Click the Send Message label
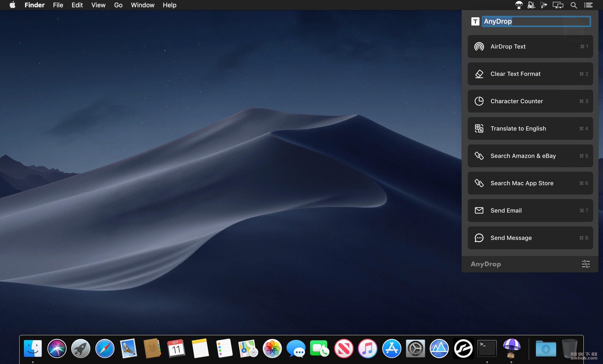Image resolution: width=603 pixels, height=364 pixels. point(511,238)
